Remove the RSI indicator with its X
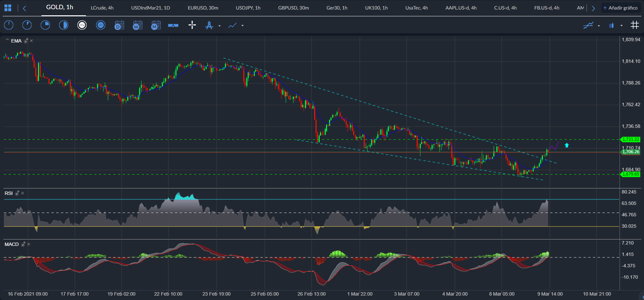Screen dimensions: 644x300 coord(23,193)
